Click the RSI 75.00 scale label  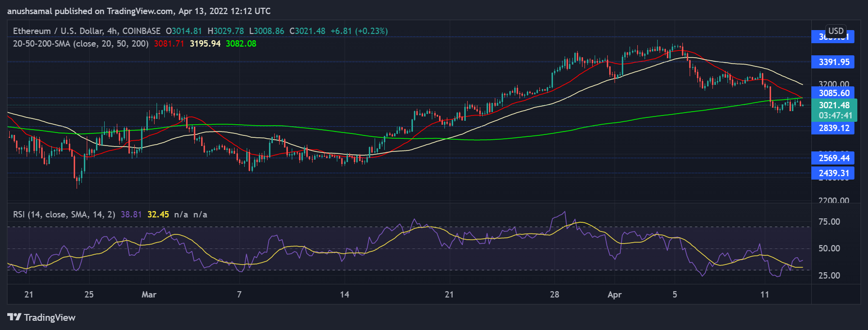(829, 222)
